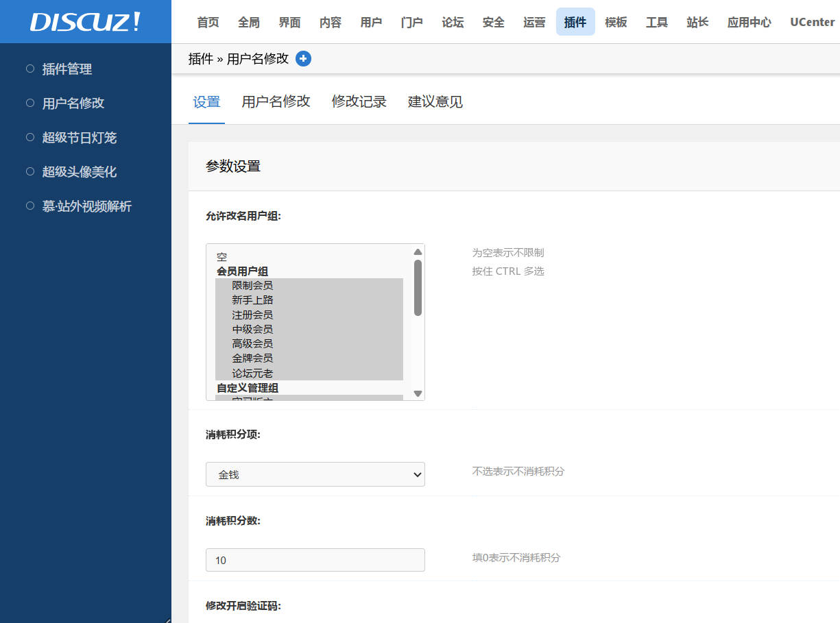Click the 插件 breadcrumb text
This screenshot has width=840, height=623.
tap(201, 59)
